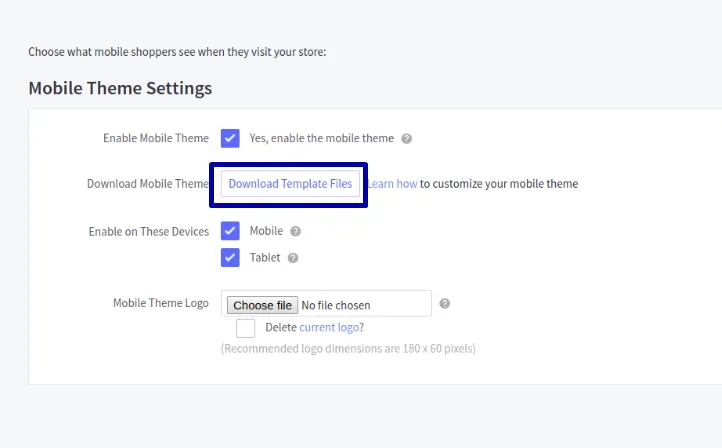Click the 'Yes, enable the mobile theme' label
This screenshot has height=448, width=722.
(x=321, y=138)
